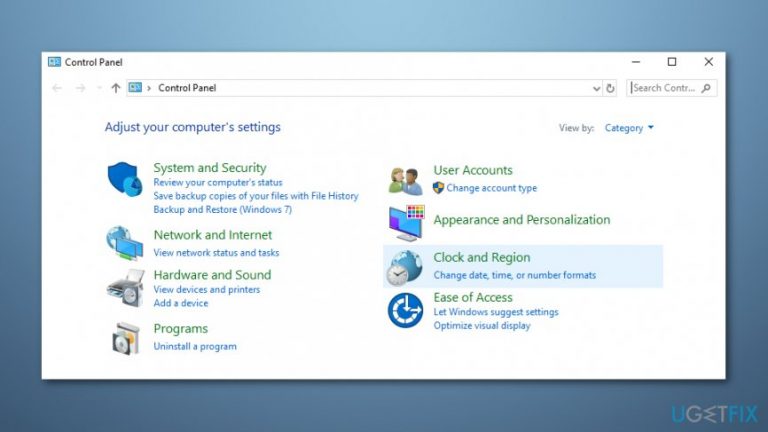Image resolution: width=768 pixels, height=432 pixels.
Task: Open the Appearance and Personalization monitor icon
Action: pos(407,223)
